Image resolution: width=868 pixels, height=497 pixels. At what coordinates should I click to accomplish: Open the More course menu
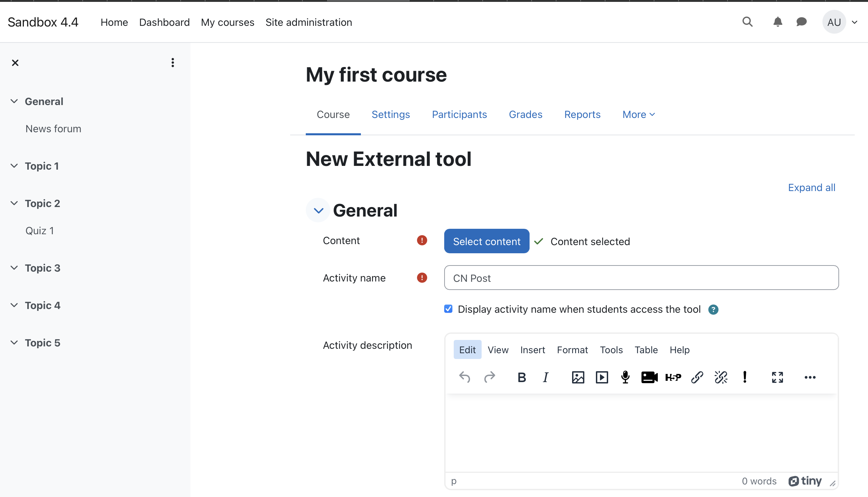tap(638, 114)
